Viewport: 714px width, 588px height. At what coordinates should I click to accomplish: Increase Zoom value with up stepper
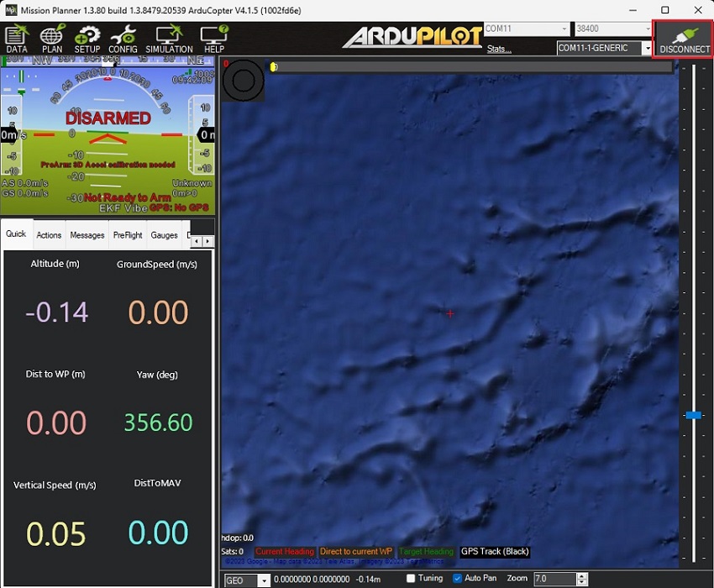[583, 576]
